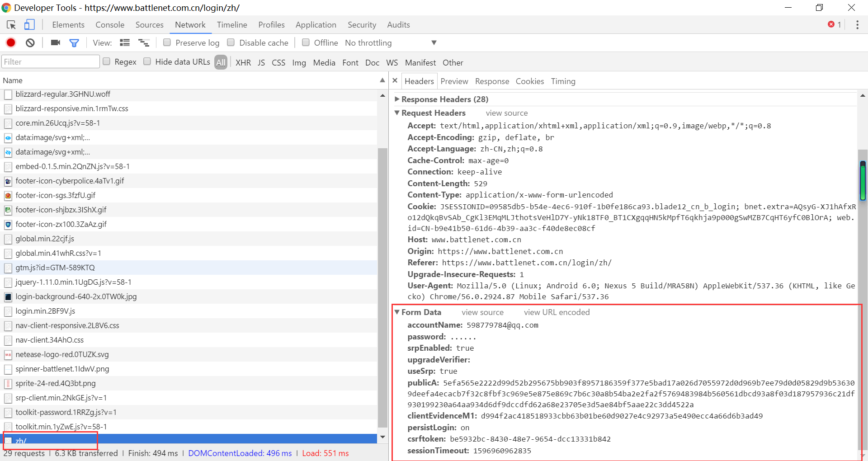Select the first data:image/svg+xml request icon
This screenshot has width=868, height=461.
[8, 138]
